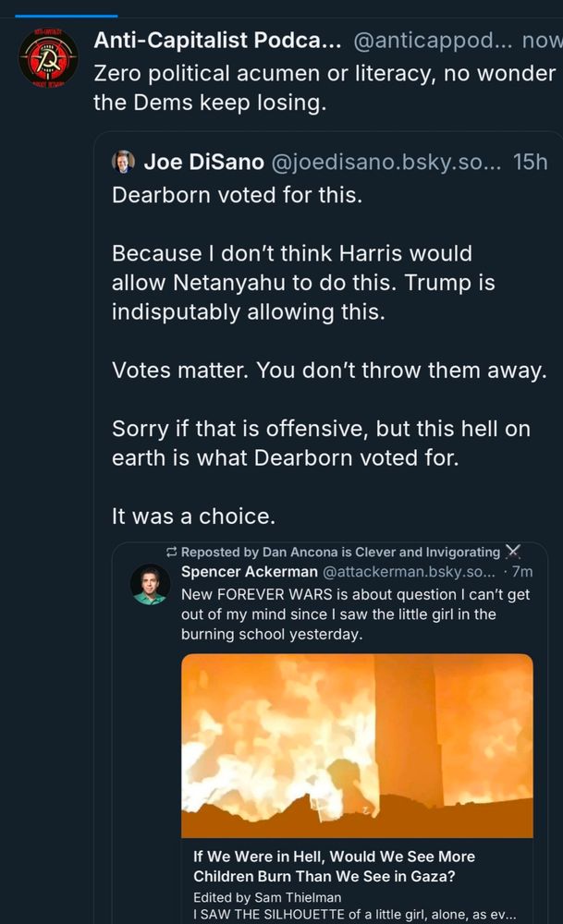Viewport: 563px width, 924px height.
Task: Click the repost arrows icon beside 'Reposted by'
Action: [172, 553]
